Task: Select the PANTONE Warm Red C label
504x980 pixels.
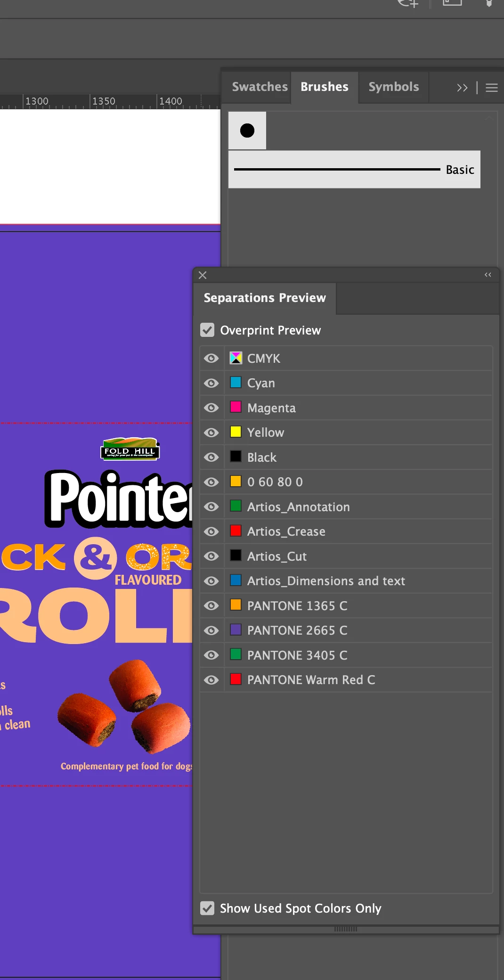Action: pos(311,680)
